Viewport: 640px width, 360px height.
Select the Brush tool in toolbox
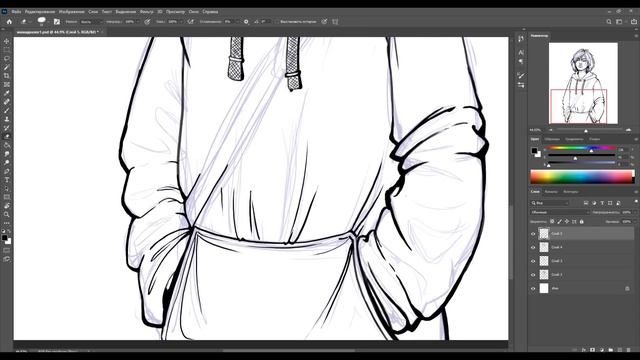pyautogui.click(x=7, y=111)
